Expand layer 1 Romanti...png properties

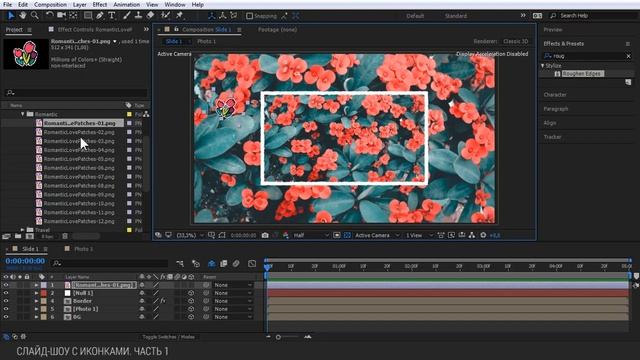pos(36,285)
